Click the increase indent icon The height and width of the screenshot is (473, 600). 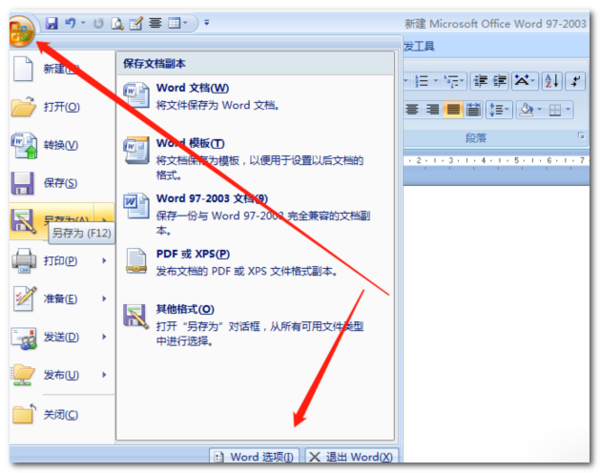point(499,81)
